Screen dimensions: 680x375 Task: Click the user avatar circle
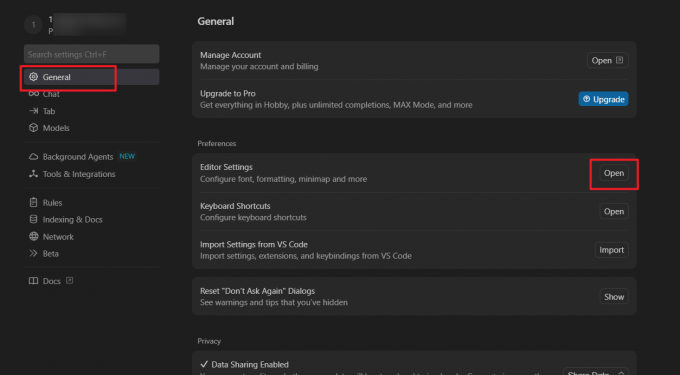tap(33, 25)
